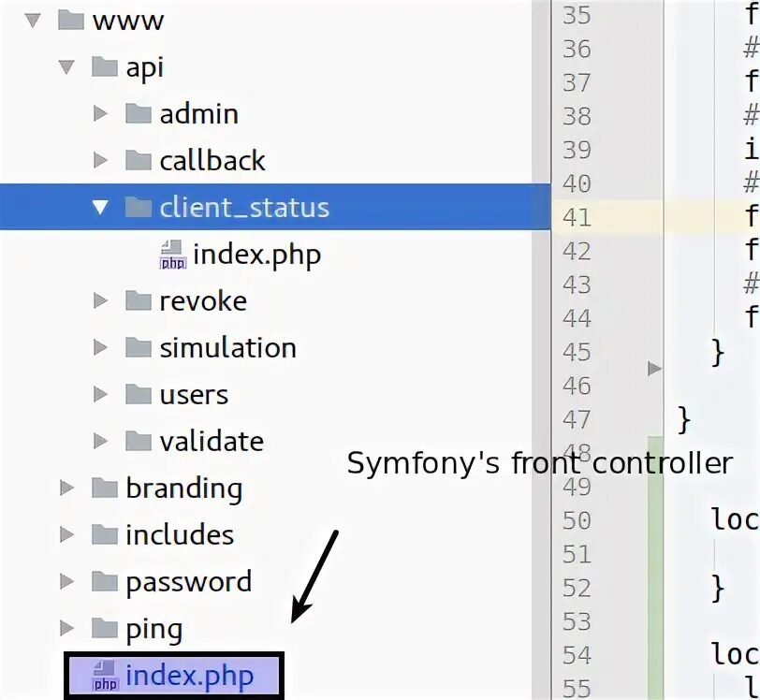The height and width of the screenshot is (700, 760).
Task: Click the PHP file icon of root index.php
Action: point(106,676)
